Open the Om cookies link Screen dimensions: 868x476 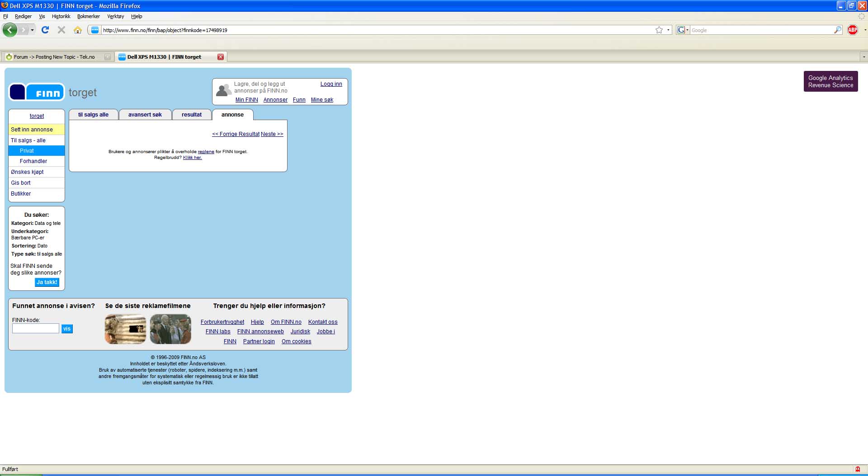297,341
